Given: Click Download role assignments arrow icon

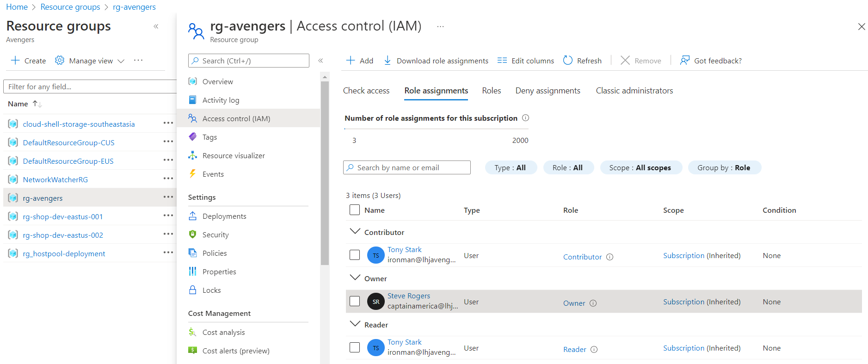Looking at the screenshot, I should point(388,61).
